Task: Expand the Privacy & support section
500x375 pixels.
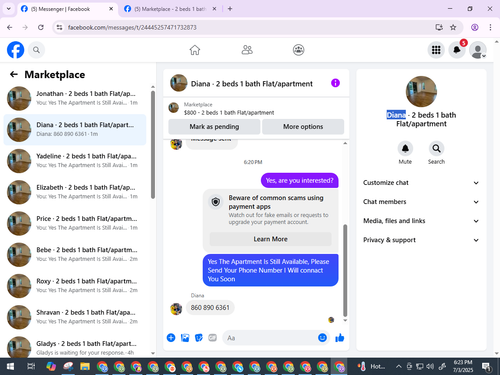Action: tap(421, 240)
